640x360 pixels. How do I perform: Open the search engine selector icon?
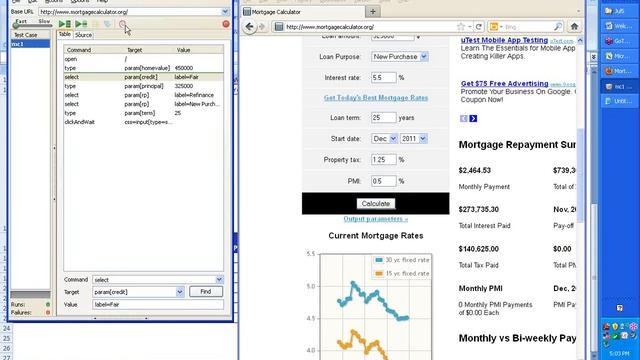[x=495, y=27]
